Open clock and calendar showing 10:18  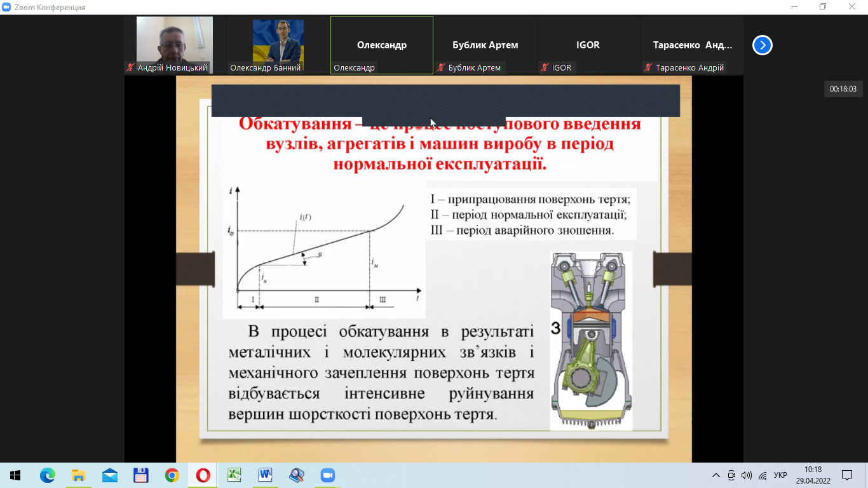coord(813,475)
